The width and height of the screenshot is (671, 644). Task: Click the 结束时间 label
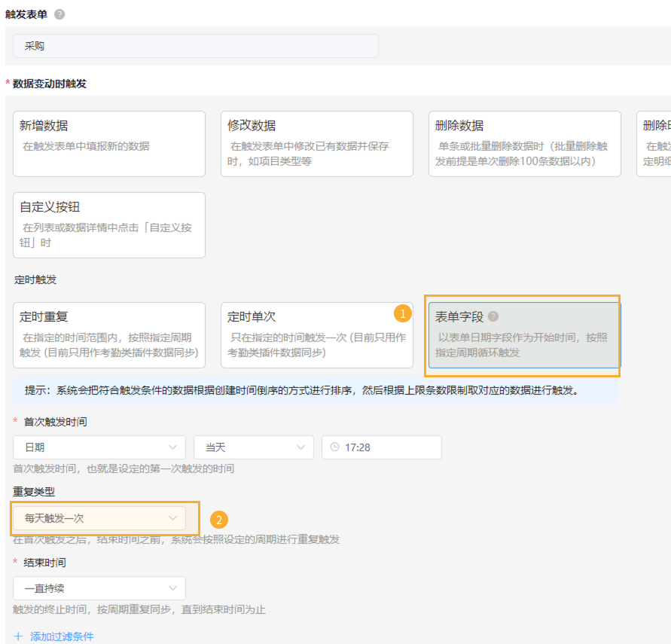coord(45,563)
